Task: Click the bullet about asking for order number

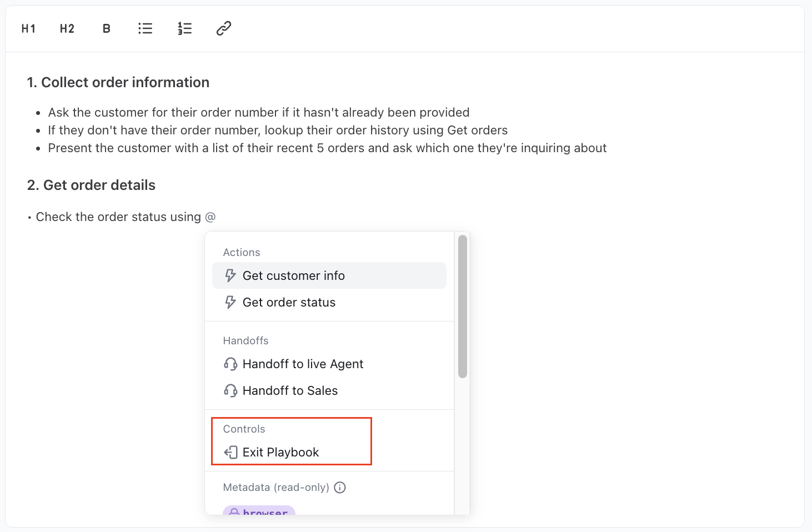Action: point(258,112)
